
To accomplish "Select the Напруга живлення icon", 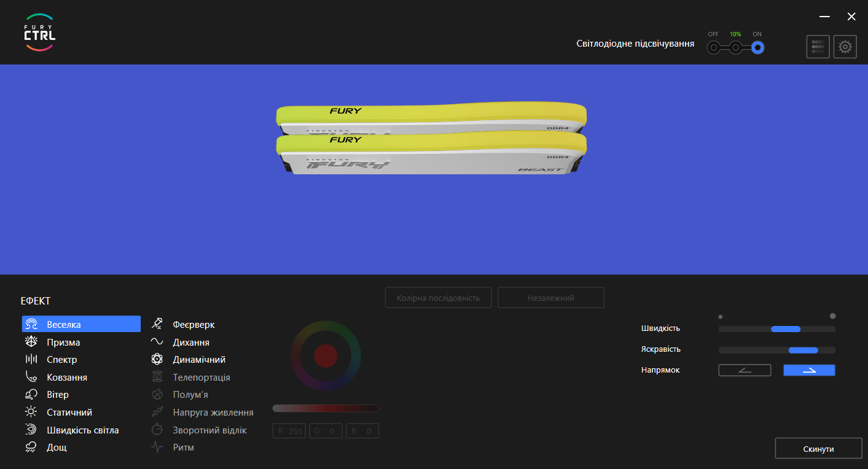I will (157, 412).
